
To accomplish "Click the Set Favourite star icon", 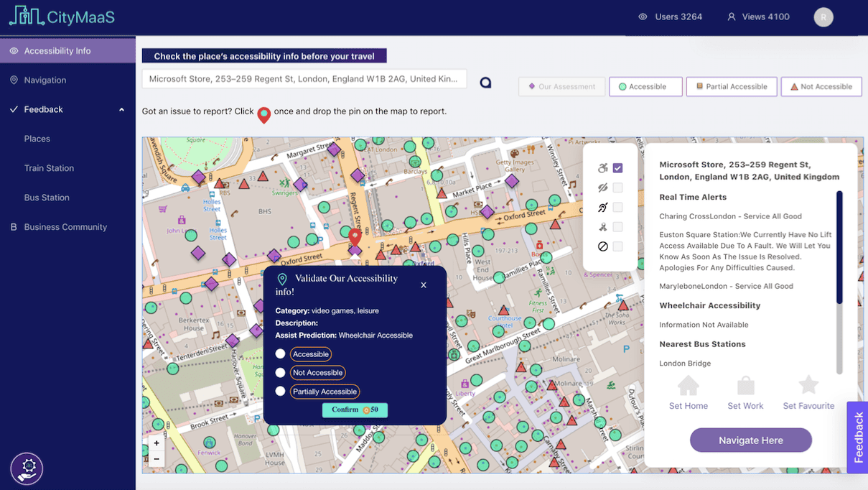I will 808,384.
